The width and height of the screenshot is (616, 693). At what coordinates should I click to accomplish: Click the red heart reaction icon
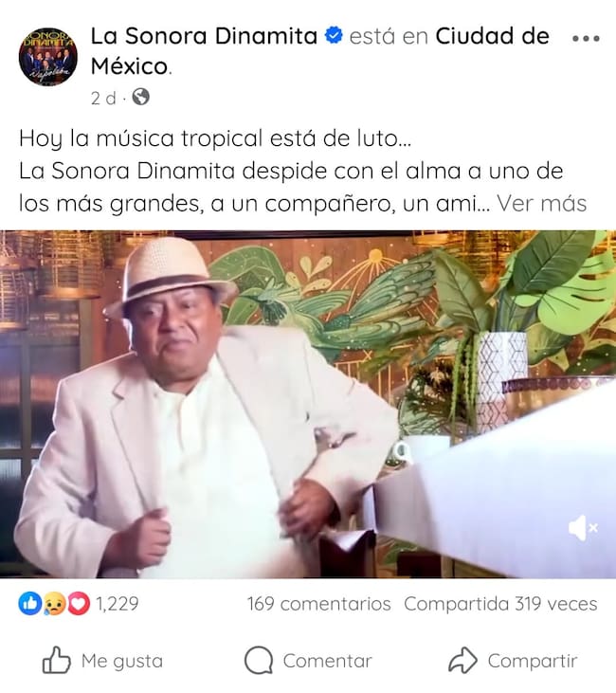point(79,603)
